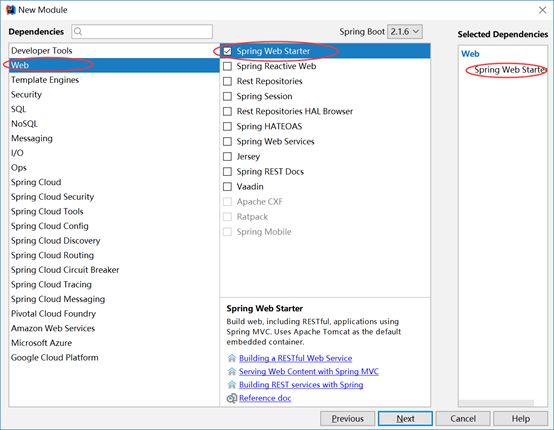Open Spring Cloud Discovery category
The width and height of the screenshot is (554, 430).
114,241
